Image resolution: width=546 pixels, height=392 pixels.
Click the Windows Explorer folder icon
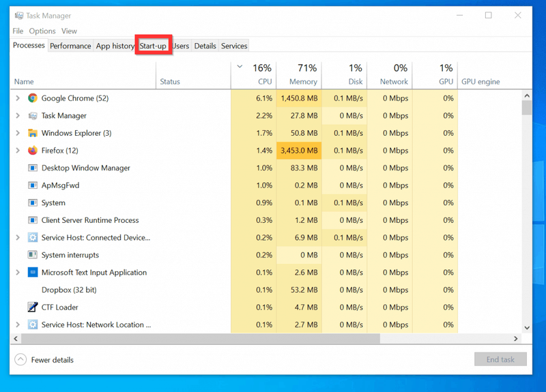tap(33, 133)
